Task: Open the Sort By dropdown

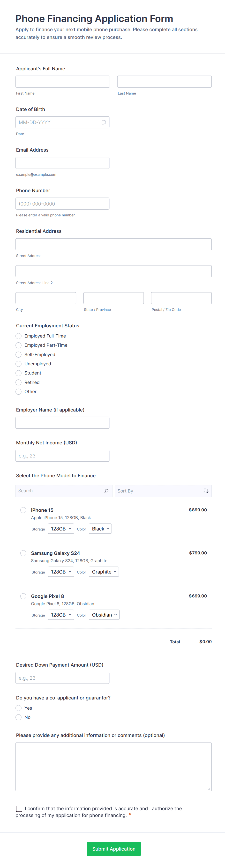Action: [158, 491]
